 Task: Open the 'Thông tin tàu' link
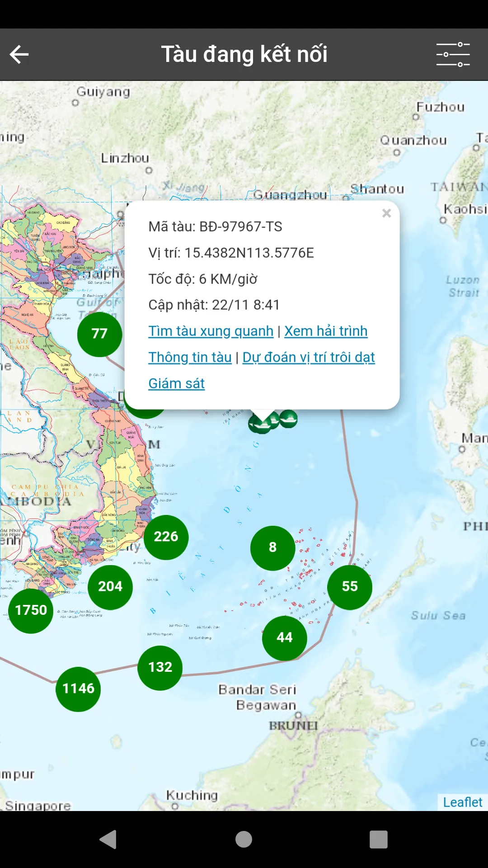click(190, 357)
